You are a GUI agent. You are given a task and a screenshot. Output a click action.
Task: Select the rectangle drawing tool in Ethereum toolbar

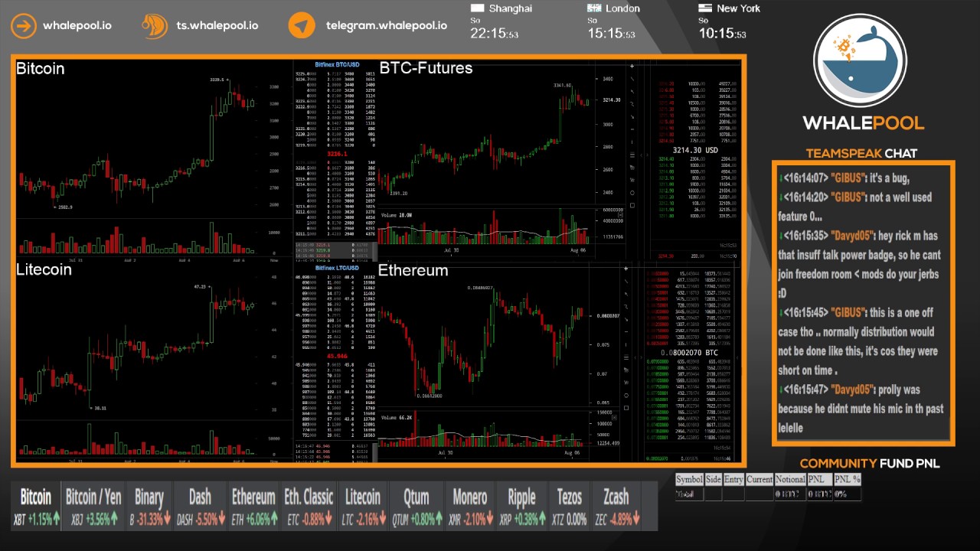coord(626,408)
